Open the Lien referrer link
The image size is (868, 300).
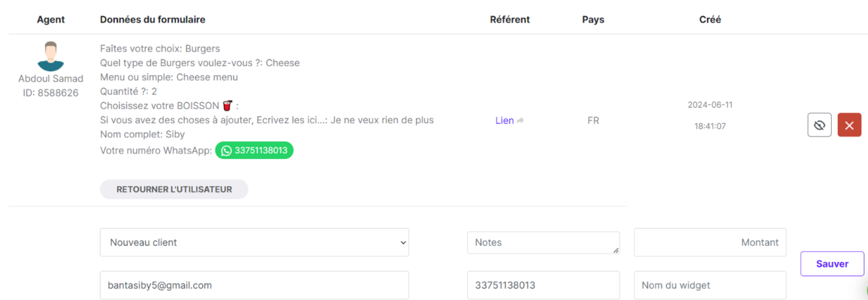click(505, 121)
